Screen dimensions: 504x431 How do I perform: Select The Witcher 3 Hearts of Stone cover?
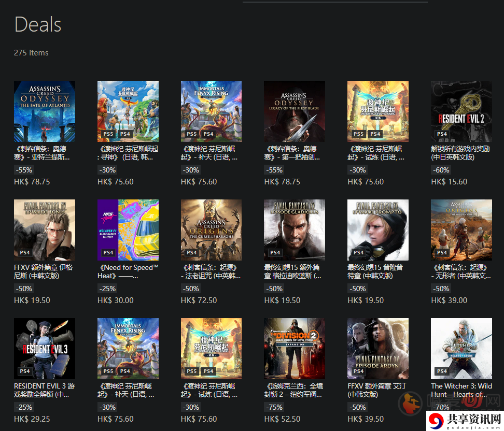point(461,349)
